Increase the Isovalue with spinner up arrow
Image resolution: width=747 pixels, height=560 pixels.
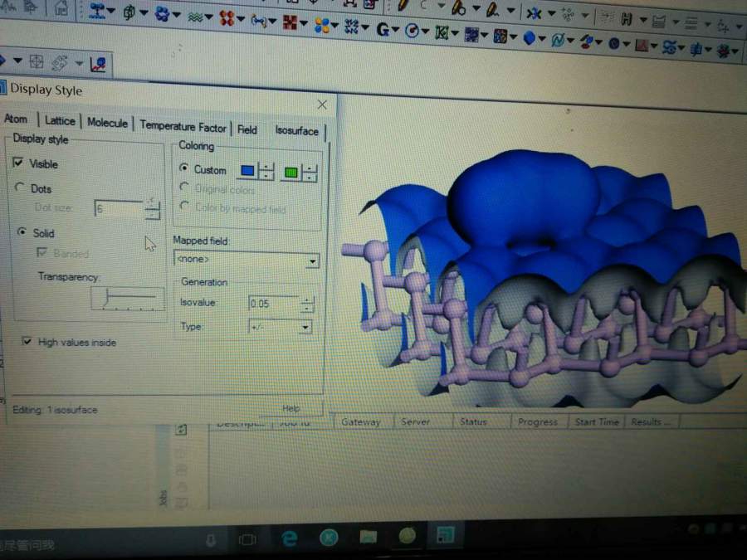(x=307, y=300)
